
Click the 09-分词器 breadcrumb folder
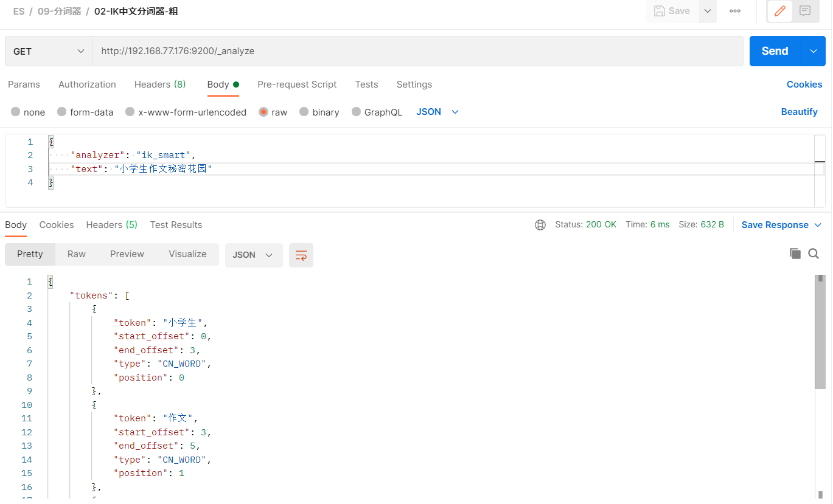click(x=59, y=12)
